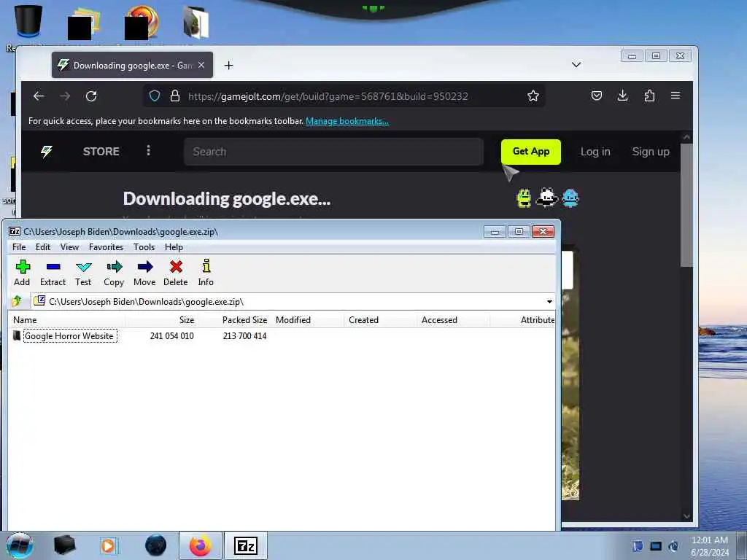
Task: Click the 213 700 414 packed size
Action: tap(245, 335)
